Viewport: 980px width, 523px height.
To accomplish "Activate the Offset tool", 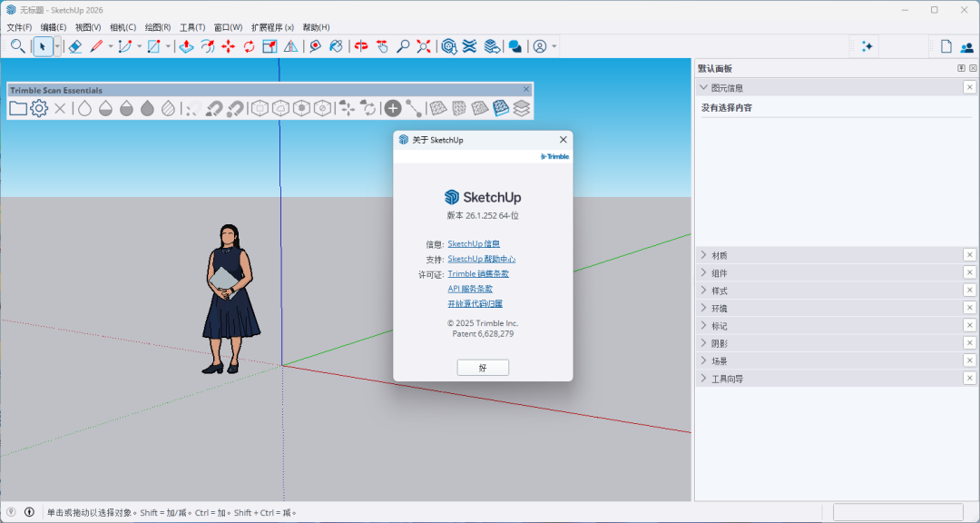I will (x=208, y=46).
